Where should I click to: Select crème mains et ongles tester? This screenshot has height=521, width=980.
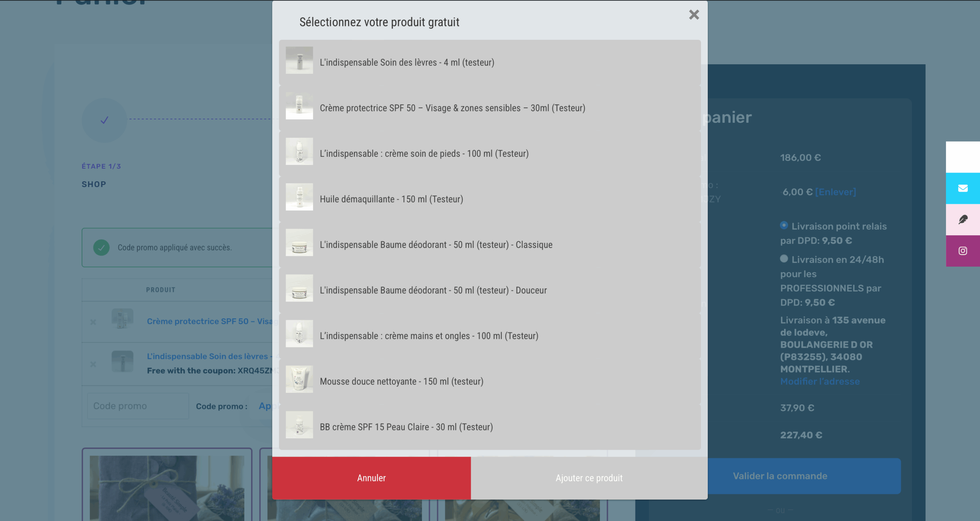(429, 336)
